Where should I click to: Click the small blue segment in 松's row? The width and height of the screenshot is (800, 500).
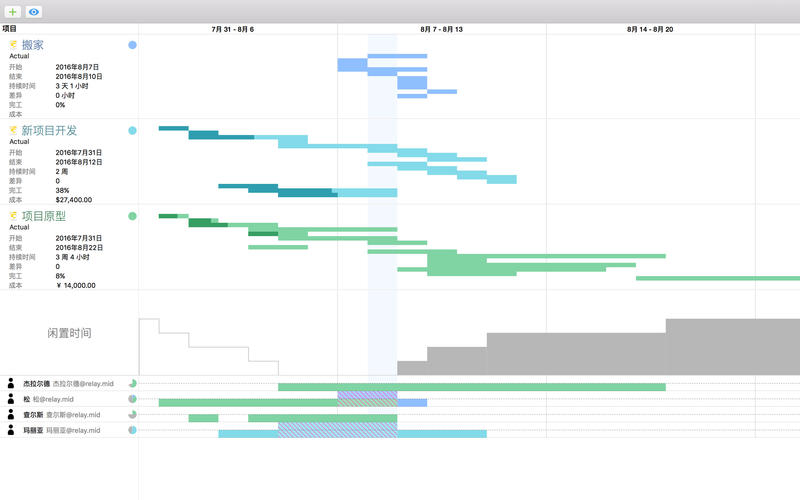coord(412,403)
